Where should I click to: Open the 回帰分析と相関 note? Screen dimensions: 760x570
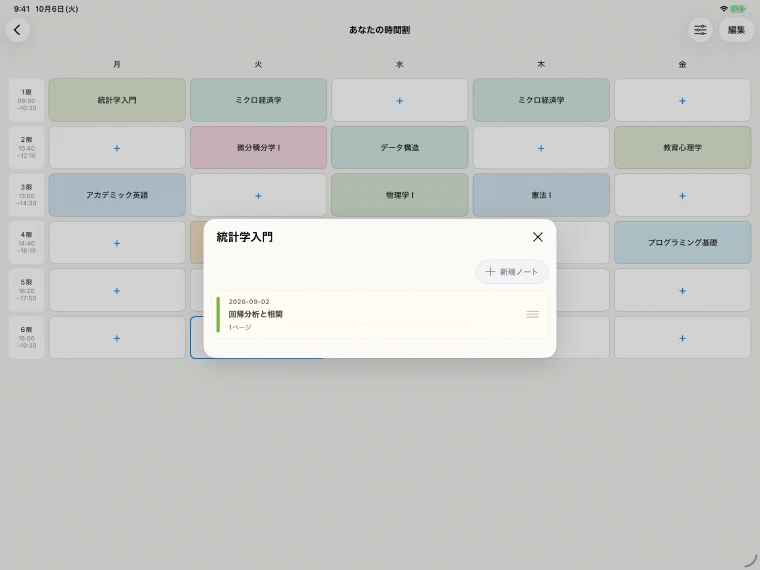pos(380,315)
